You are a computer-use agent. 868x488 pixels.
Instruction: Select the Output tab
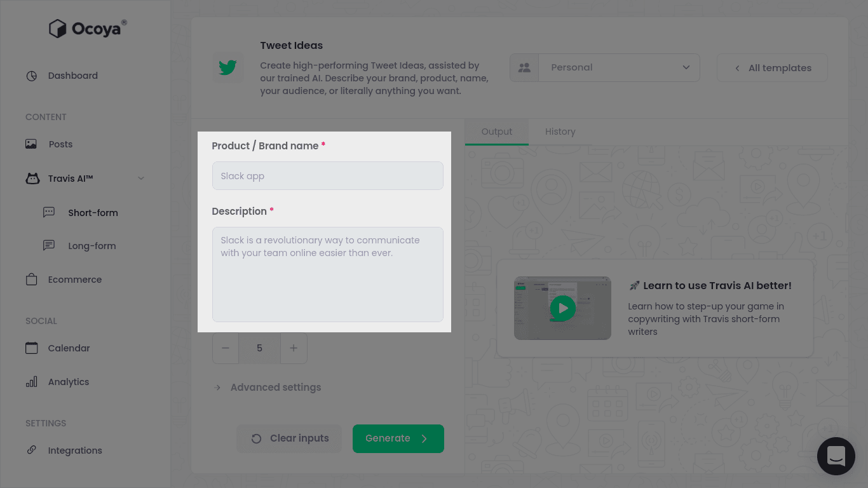tap(497, 132)
